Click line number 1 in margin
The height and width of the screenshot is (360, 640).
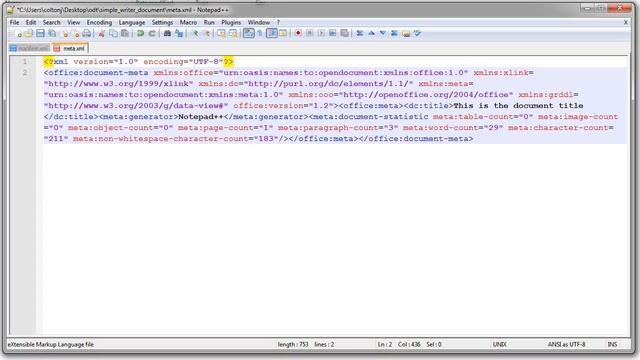25,62
